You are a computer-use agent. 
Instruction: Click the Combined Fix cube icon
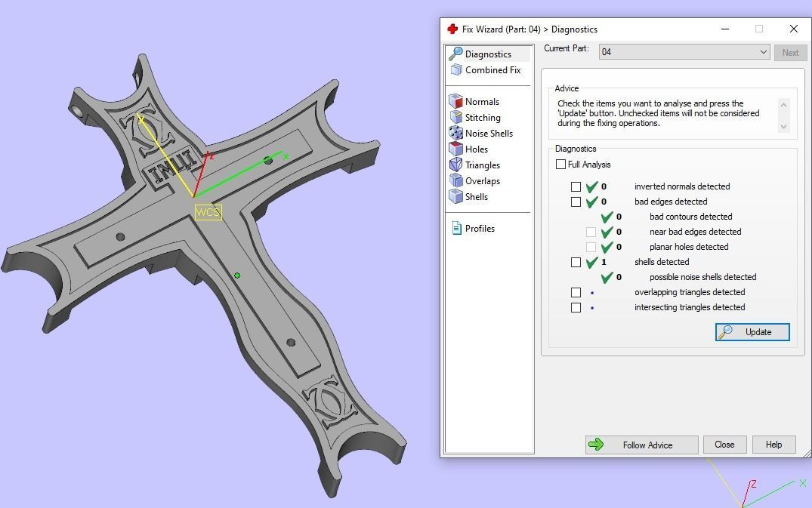(x=455, y=70)
